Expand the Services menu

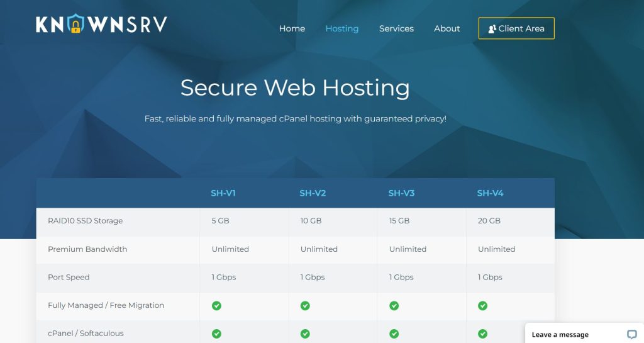click(396, 28)
